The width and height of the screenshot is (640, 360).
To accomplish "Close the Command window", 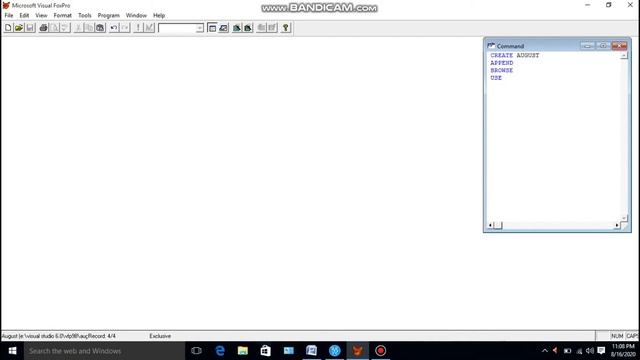I will (619, 46).
